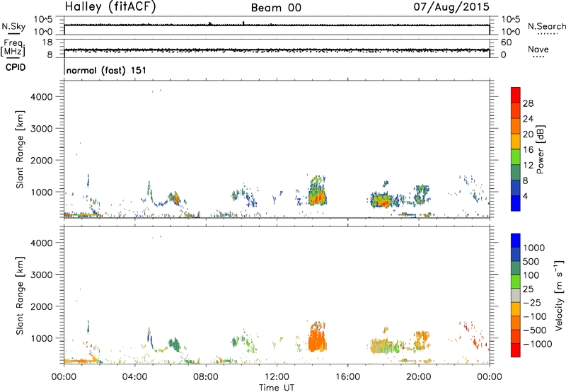Click the date '07/Aug/2015'
The width and height of the screenshot is (566, 392).
(451, 7)
